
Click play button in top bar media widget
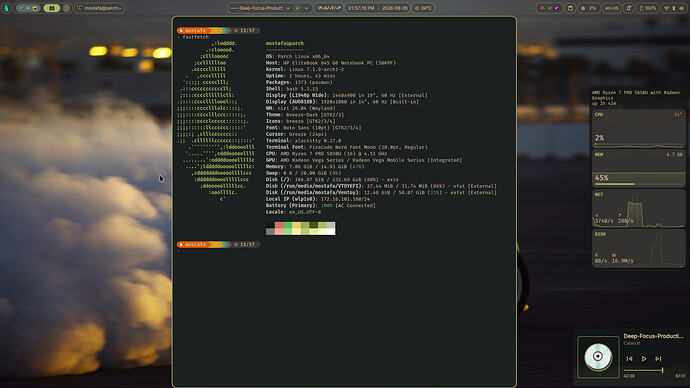(x=297, y=8)
